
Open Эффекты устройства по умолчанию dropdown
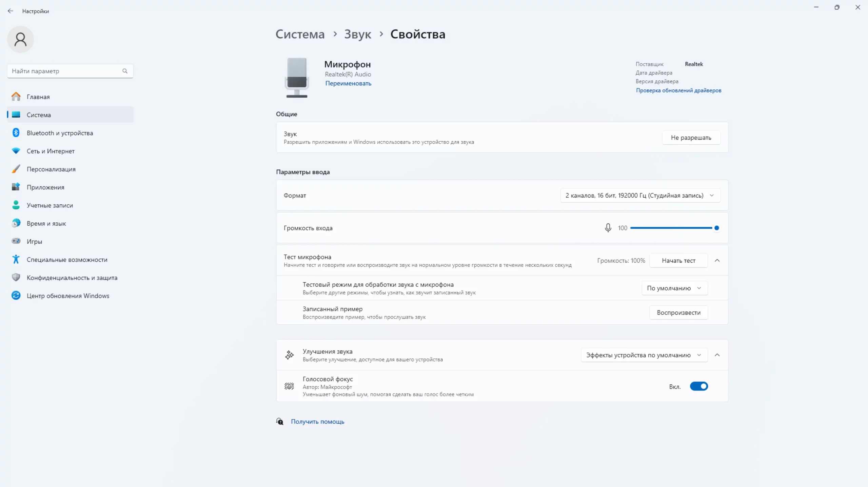click(x=644, y=355)
